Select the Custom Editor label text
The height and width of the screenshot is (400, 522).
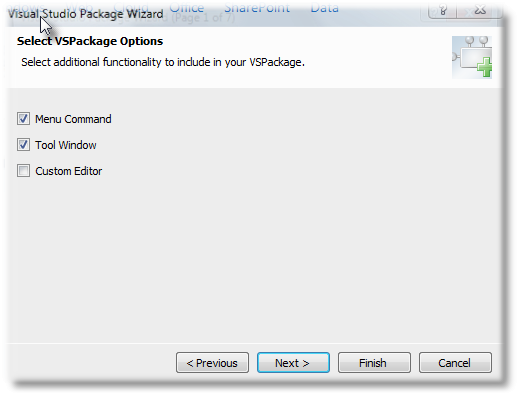click(69, 171)
